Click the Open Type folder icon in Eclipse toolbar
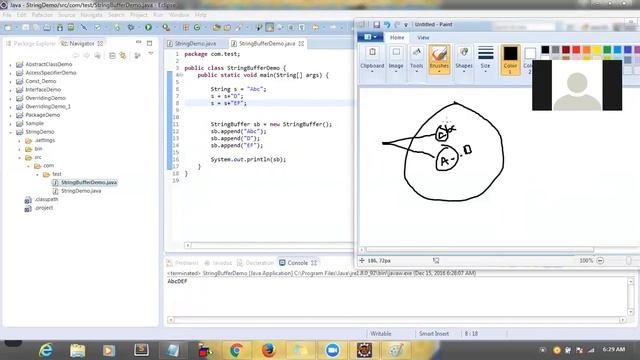The height and width of the screenshot is (360, 640). 216,27
